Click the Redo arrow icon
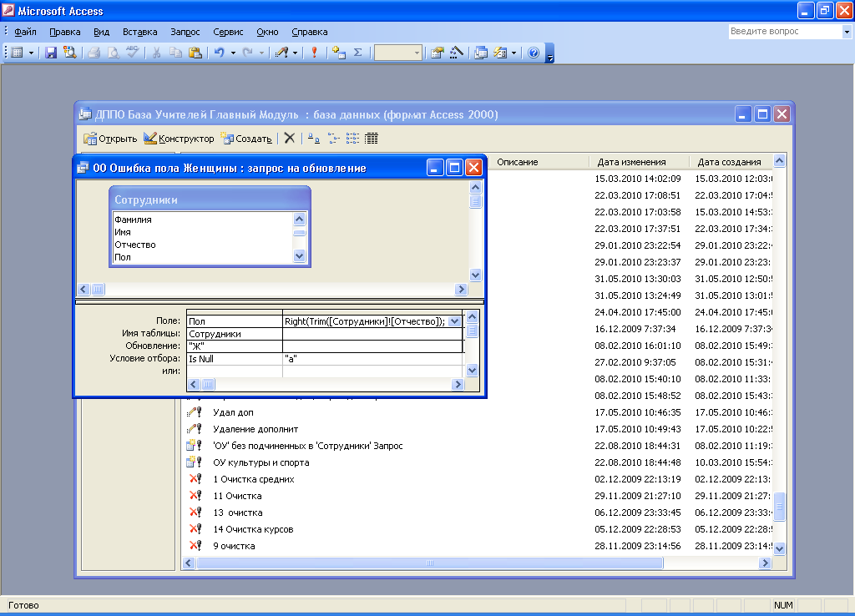This screenshot has height=616, width=855. click(x=247, y=53)
